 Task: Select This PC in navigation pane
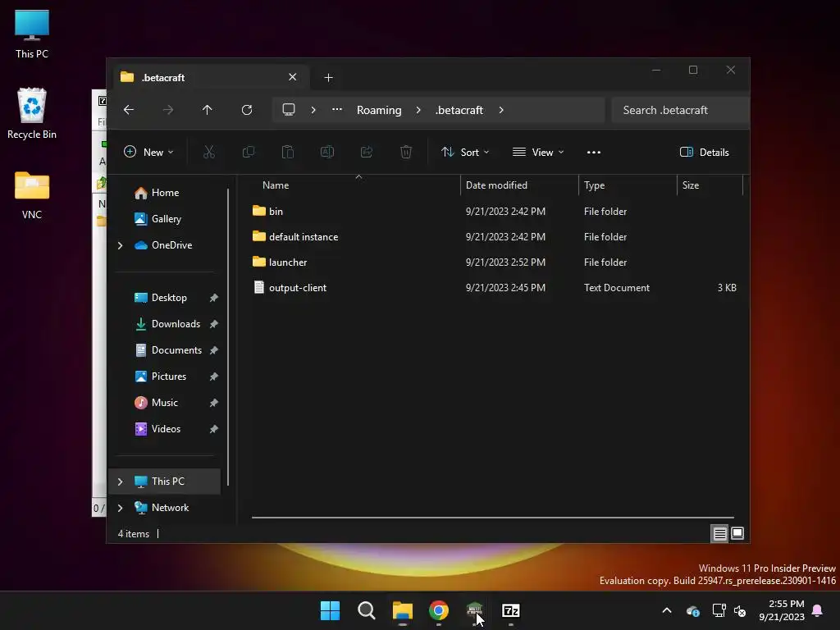tap(167, 482)
